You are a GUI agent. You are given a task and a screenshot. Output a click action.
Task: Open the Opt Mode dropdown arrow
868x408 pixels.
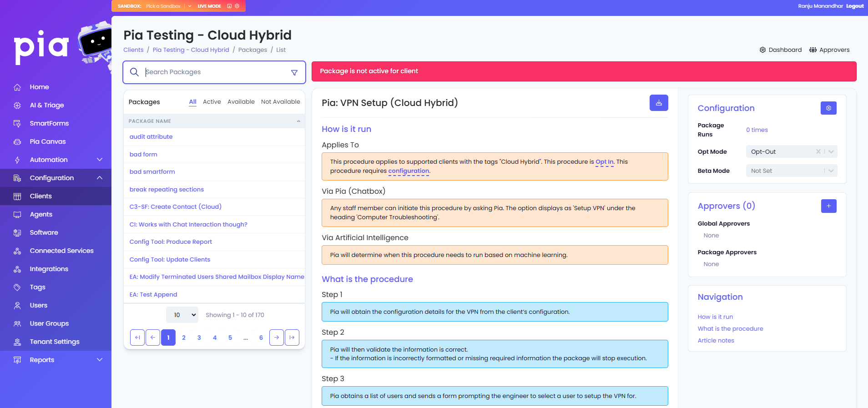tap(831, 151)
